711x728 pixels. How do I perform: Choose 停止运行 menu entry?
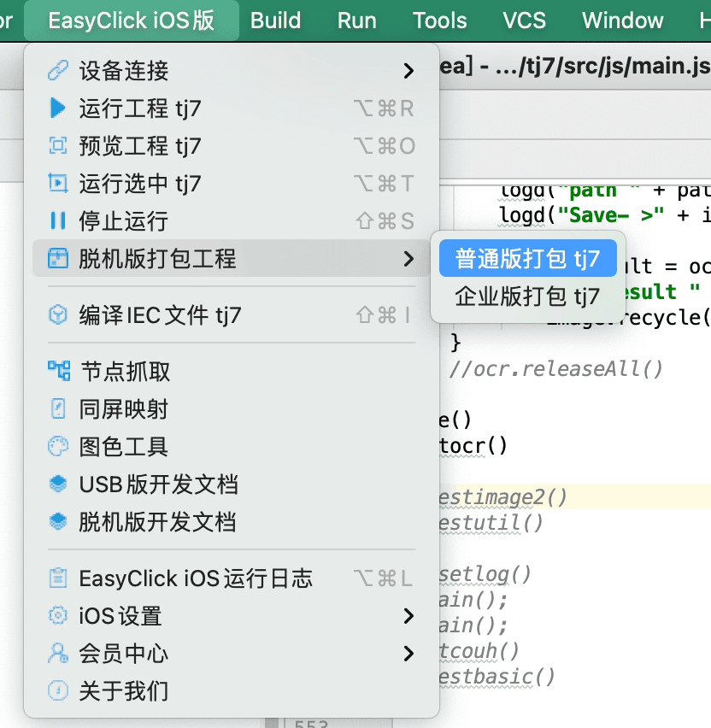[x=232, y=220]
